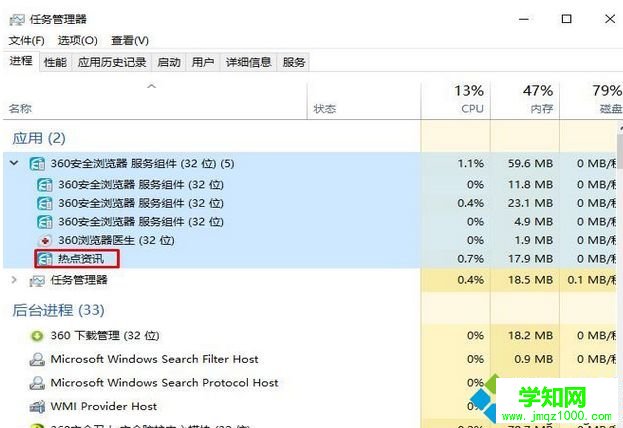
Task: Switch to the 用户 tab
Action: click(x=203, y=62)
